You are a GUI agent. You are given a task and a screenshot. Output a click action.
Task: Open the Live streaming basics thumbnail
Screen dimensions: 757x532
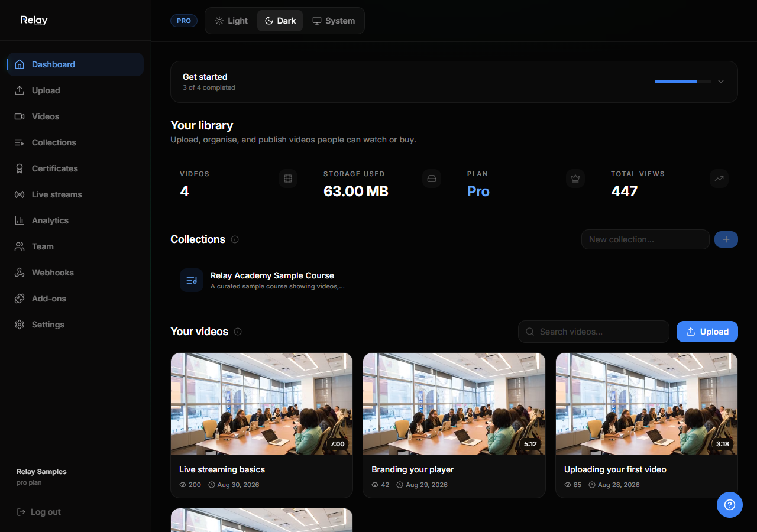tap(261, 404)
